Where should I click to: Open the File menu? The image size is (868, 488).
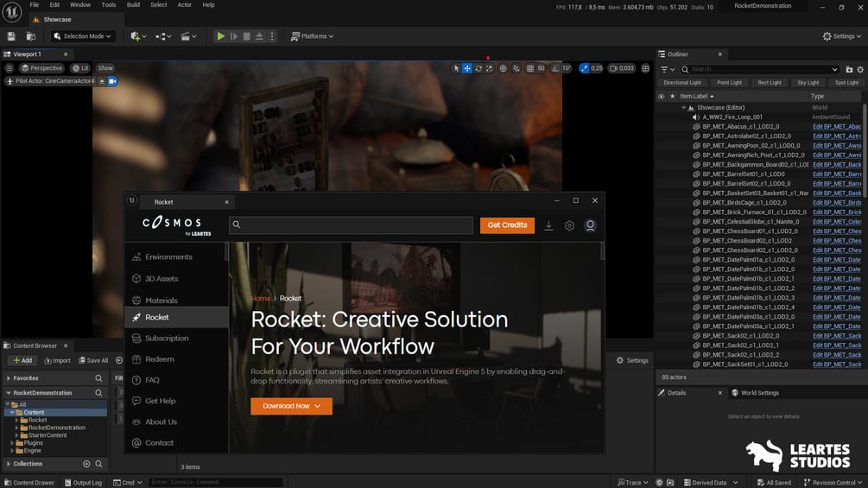35,5
